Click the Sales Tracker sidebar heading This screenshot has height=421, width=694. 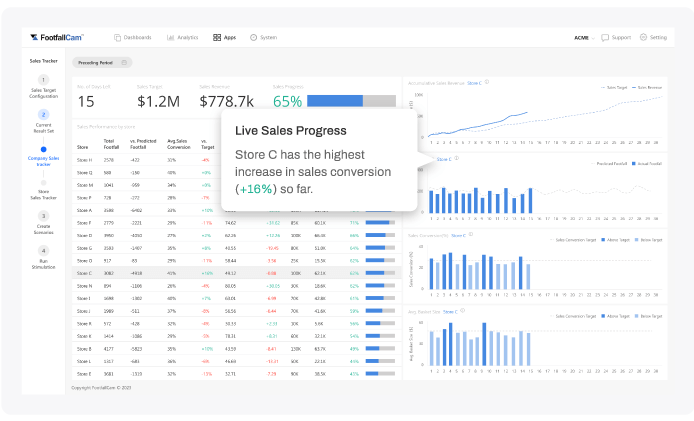pos(43,61)
